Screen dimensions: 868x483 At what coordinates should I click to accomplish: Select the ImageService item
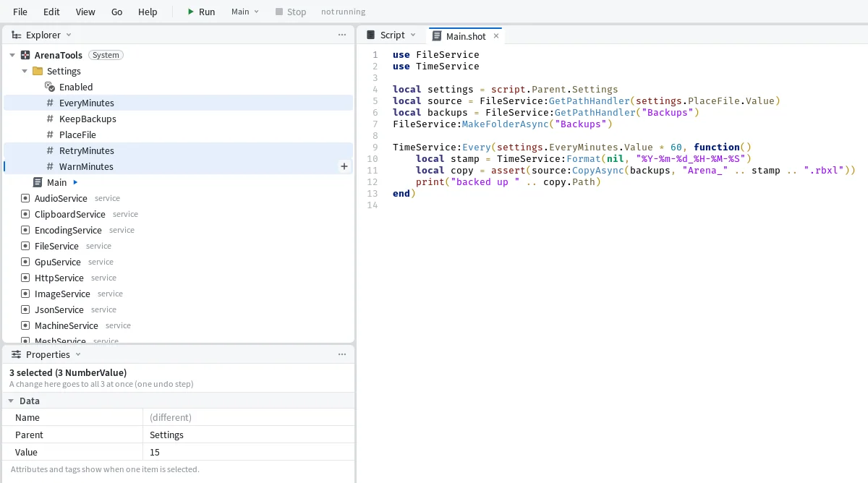pyautogui.click(x=178, y=294)
